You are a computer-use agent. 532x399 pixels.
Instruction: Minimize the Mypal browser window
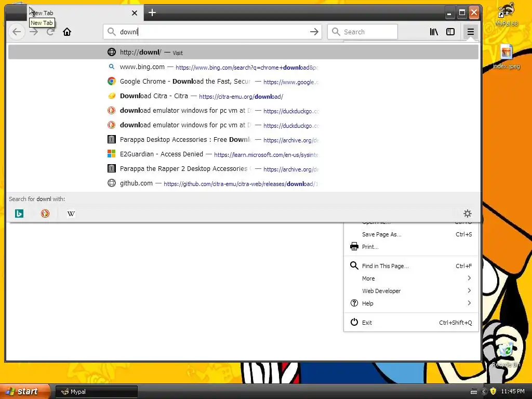click(x=449, y=13)
